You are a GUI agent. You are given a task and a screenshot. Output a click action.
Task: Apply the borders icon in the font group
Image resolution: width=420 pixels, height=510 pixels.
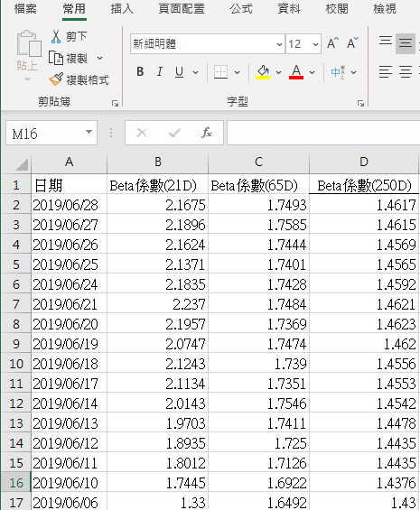tap(220, 72)
